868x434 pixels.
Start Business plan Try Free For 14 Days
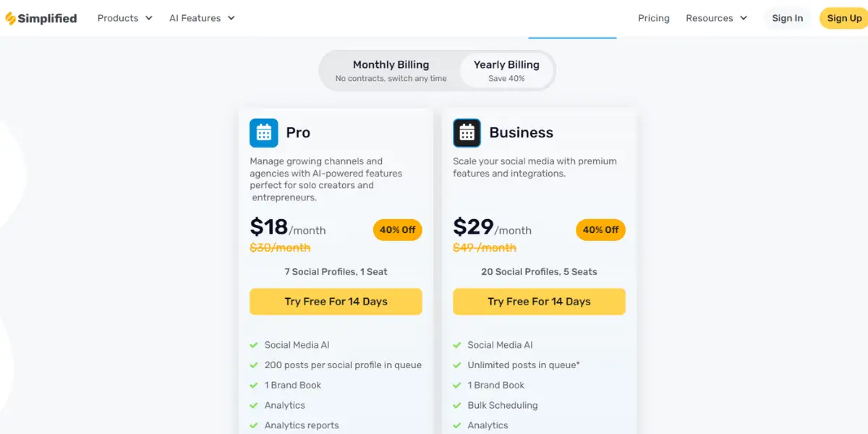(x=539, y=302)
